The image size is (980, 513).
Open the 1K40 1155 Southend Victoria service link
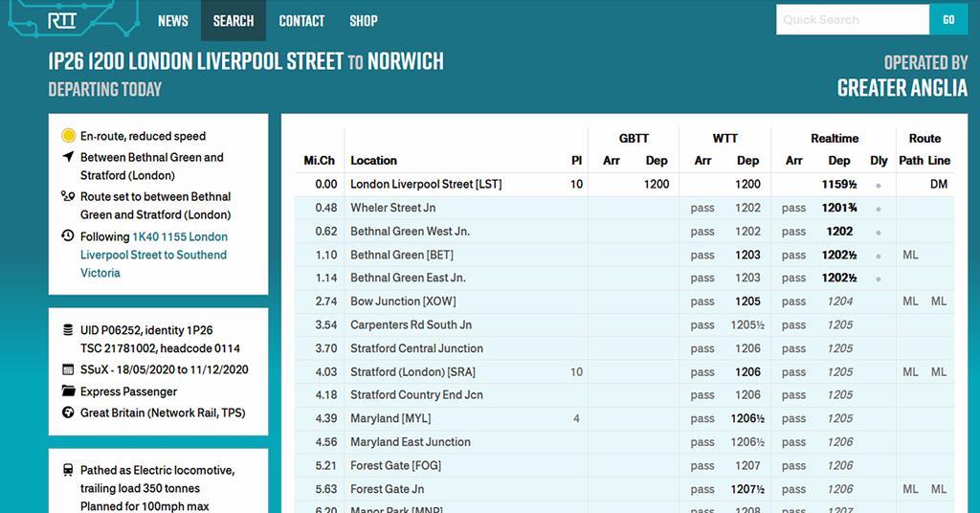coord(153,255)
